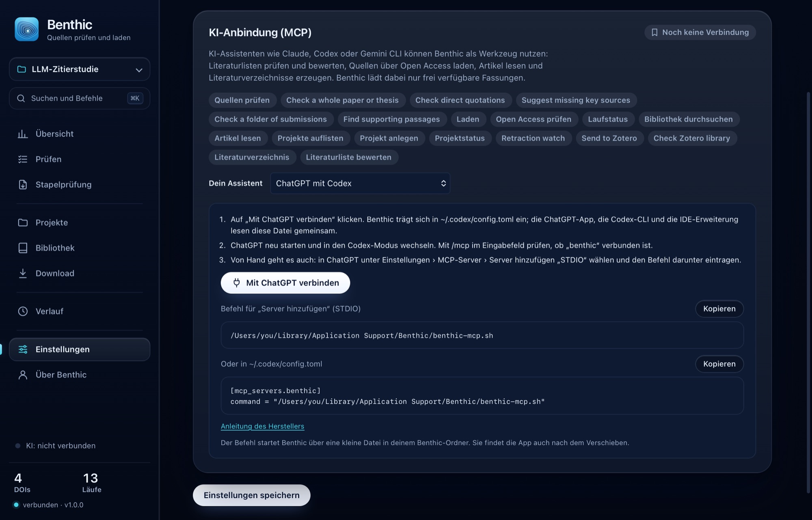The width and height of the screenshot is (812, 520).
Task: Click the Open Access prüfen chip
Action: click(533, 119)
